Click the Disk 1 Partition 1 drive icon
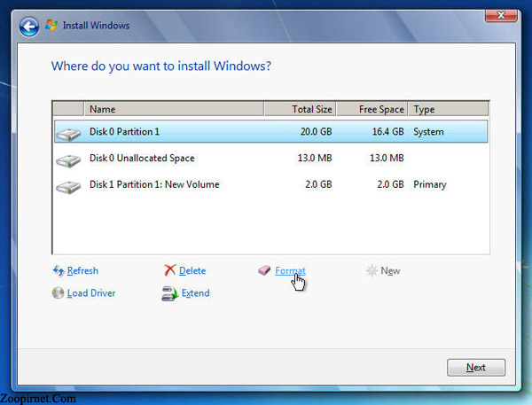This screenshot has width=532, height=405. click(68, 186)
